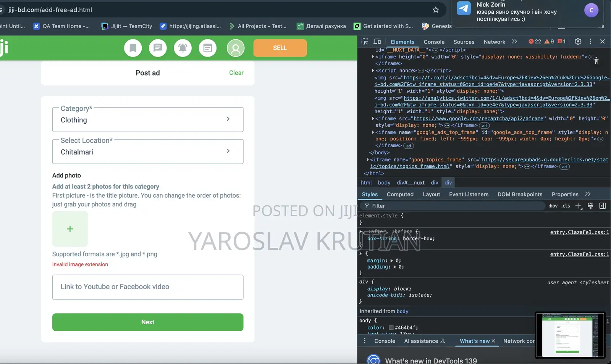Viewport: 611px width, 364px height.
Task: Click the Clear link
Action: click(236, 73)
